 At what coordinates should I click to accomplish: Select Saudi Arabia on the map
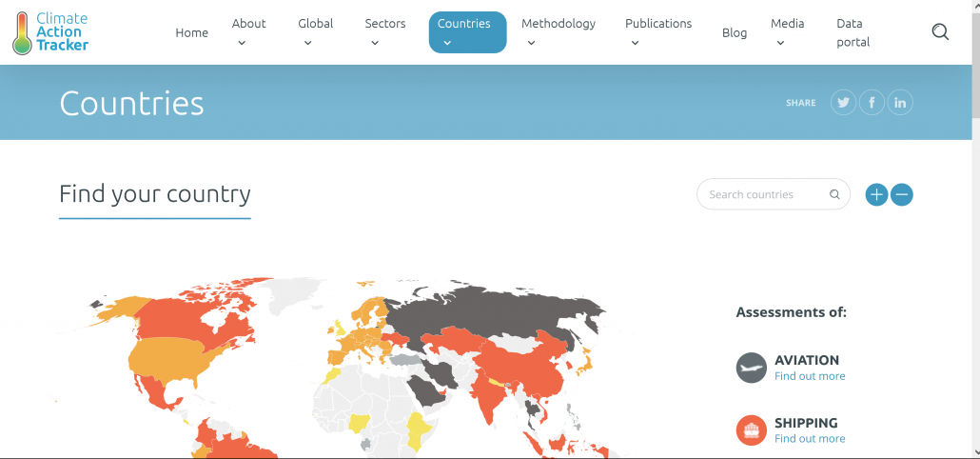coord(425,390)
